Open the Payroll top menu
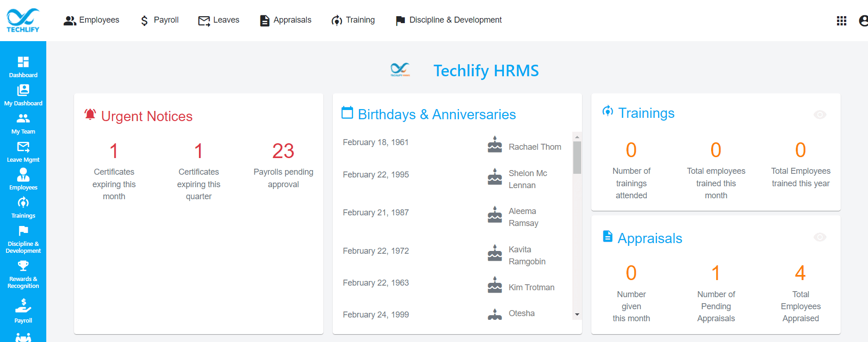The image size is (868, 342). pyautogui.click(x=159, y=20)
